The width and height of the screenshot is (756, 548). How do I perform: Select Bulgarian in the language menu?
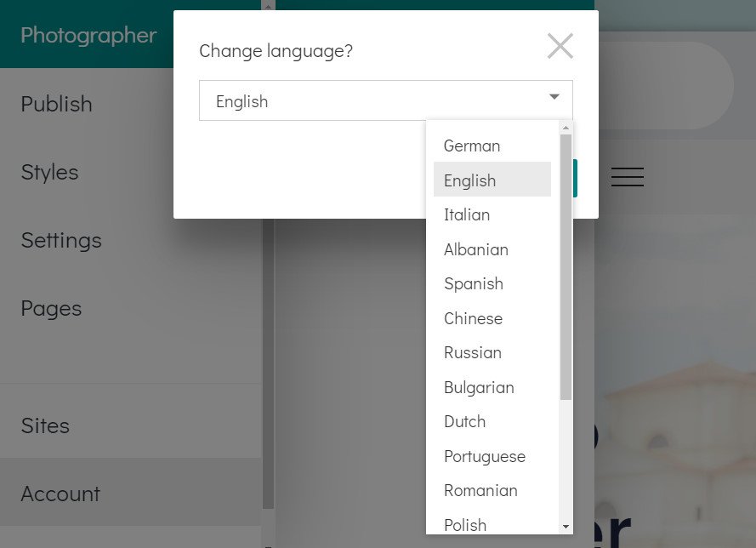[479, 387]
